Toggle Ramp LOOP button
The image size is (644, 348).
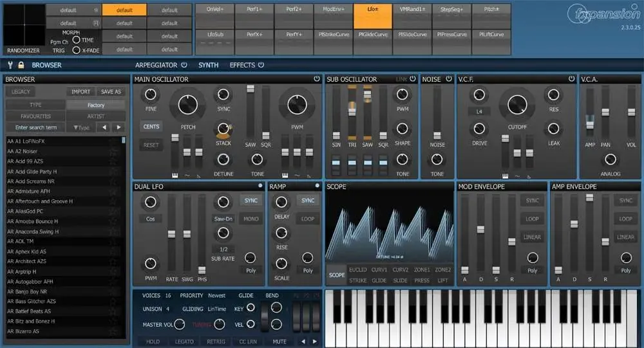308,219
